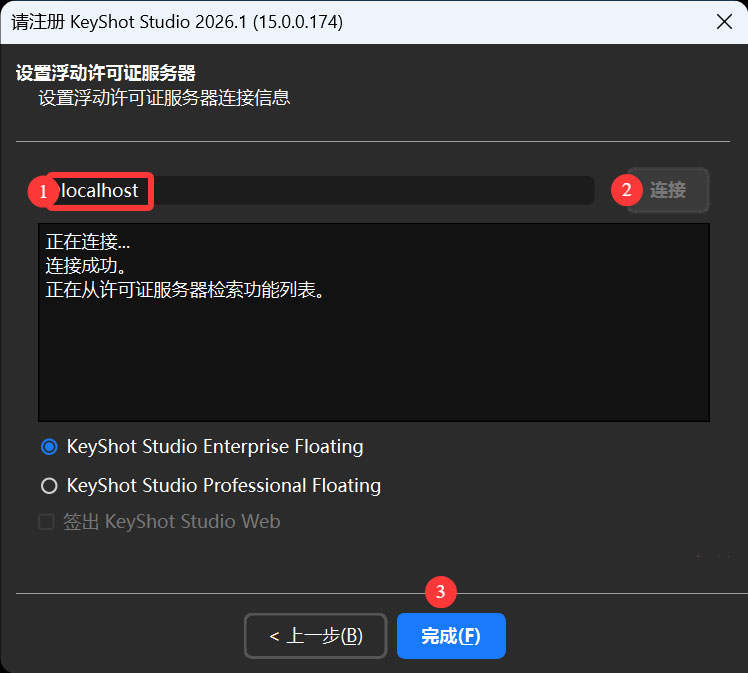This screenshot has width=748, height=673.
Task: Click 完成(F) to finish registration
Action: pyautogui.click(x=451, y=636)
